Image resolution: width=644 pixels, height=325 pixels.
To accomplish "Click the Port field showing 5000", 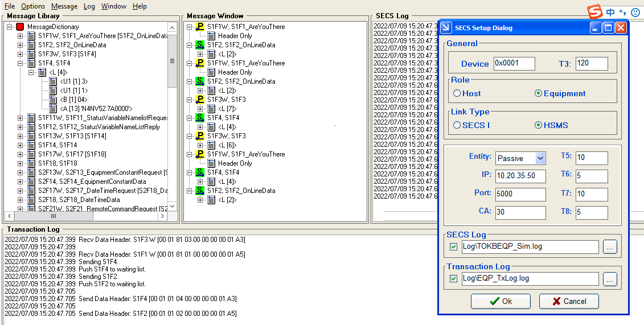I will pos(520,194).
